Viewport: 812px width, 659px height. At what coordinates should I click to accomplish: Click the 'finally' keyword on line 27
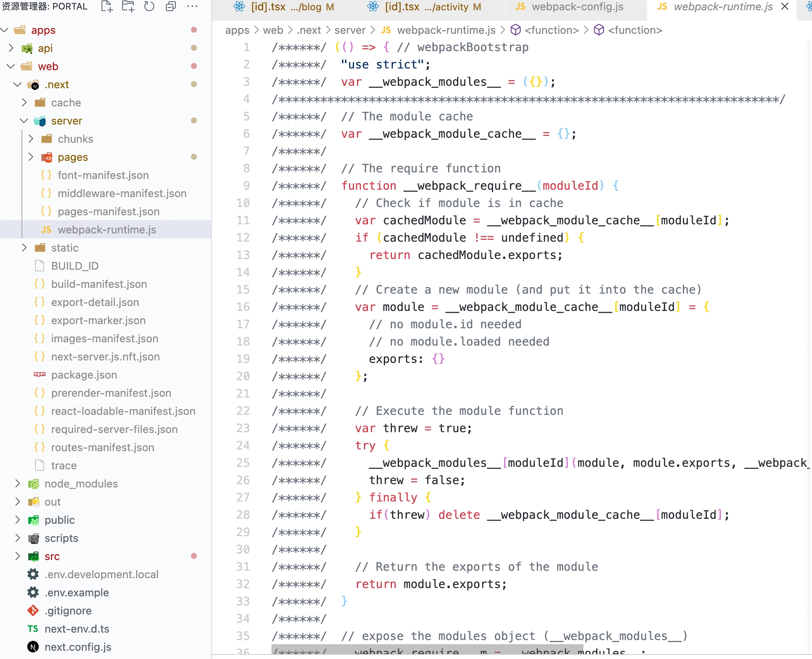click(393, 497)
